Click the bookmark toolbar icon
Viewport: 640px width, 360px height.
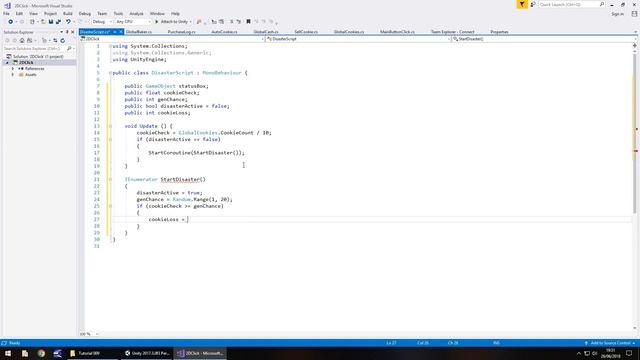248,22
